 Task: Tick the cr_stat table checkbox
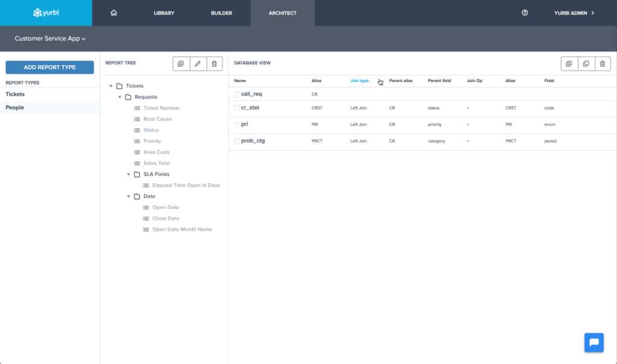pyautogui.click(x=237, y=108)
